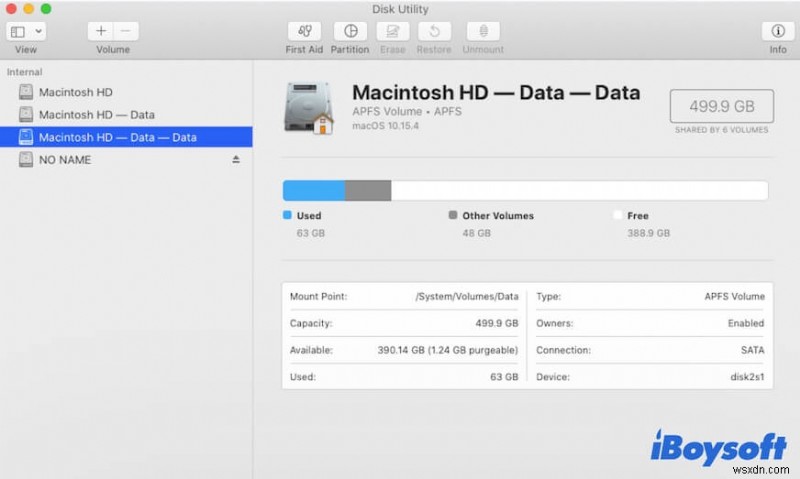The height and width of the screenshot is (479, 800).
Task: Select Macintosh HD — Data — Data volume
Action: coord(126,137)
